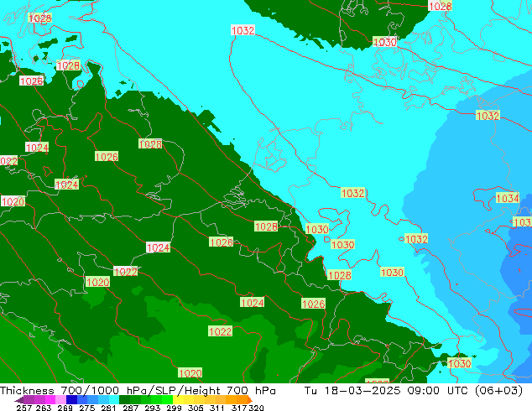The image size is (532, 411).
Task: Click the date 18-03-2025 in the footer
Action: (x=361, y=391)
